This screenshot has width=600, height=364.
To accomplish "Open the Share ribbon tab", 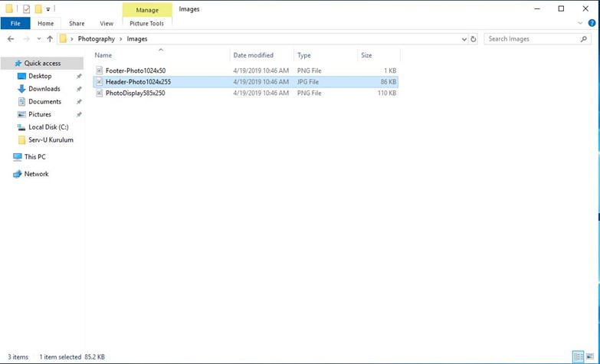I will (x=77, y=23).
